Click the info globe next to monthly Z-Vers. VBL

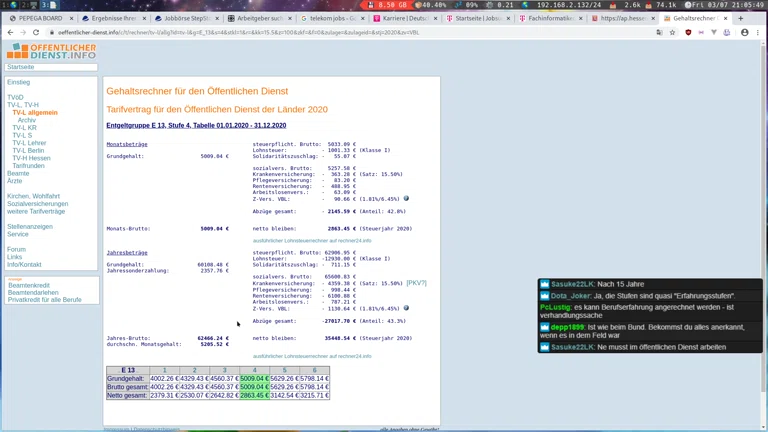(406, 199)
